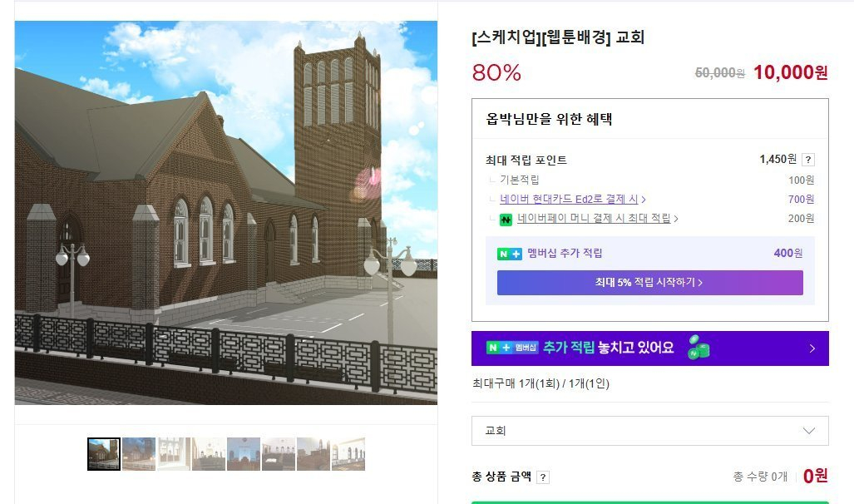Image resolution: width=854 pixels, height=504 pixels.
Task: Click the green coins icon on purple banner
Action: click(697, 348)
